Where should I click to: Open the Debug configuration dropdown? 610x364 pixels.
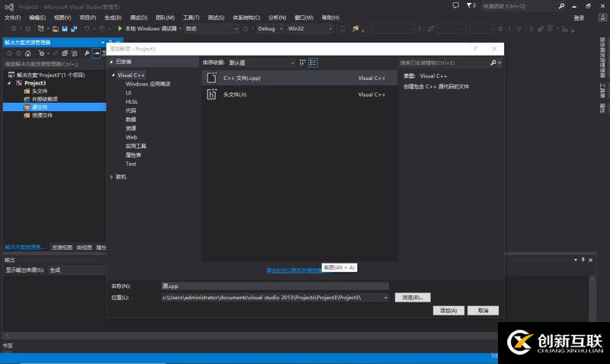[270, 29]
